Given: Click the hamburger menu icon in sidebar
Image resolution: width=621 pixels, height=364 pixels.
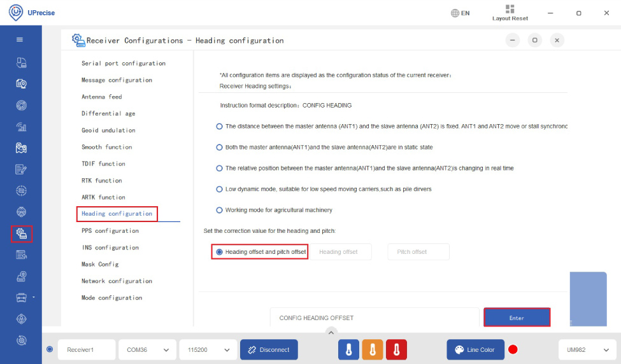Looking at the screenshot, I should 20,39.
